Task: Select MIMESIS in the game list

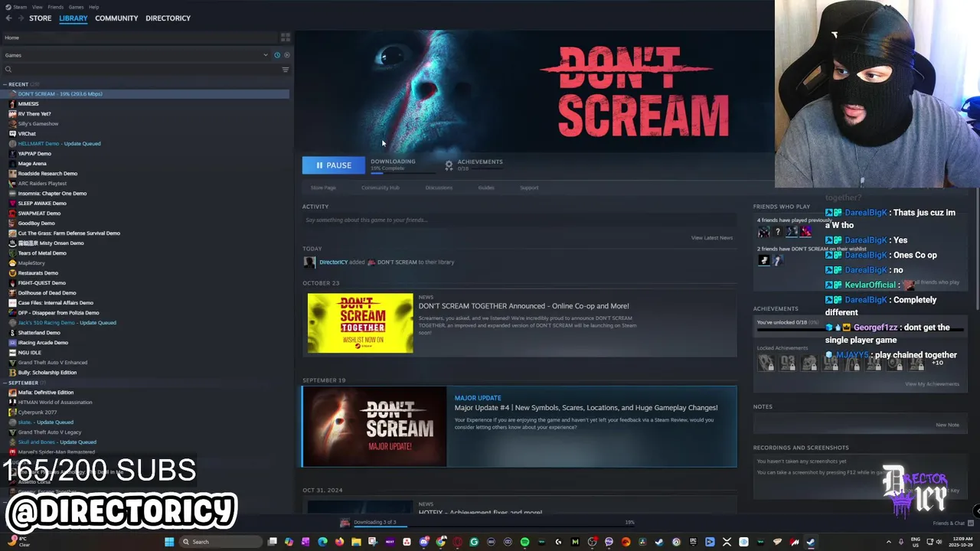Action: point(28,104)
